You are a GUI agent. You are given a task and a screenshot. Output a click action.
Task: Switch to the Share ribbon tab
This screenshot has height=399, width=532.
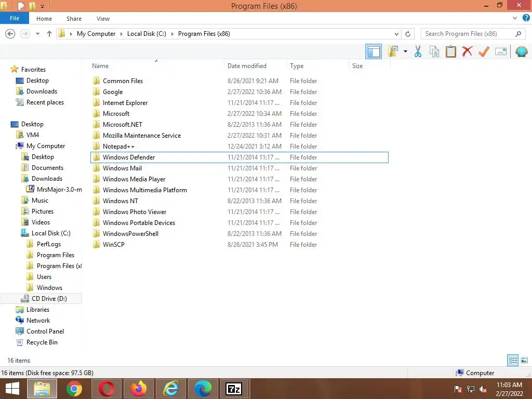(74, 19)
